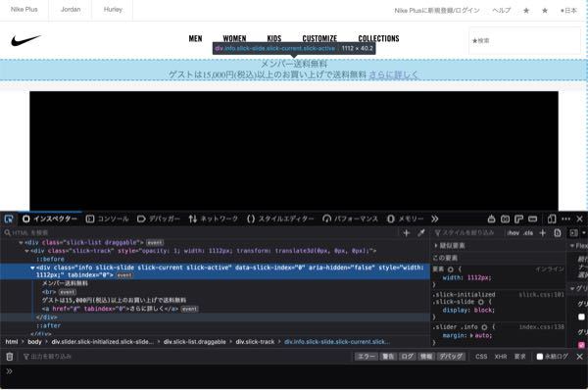This screenshot has height=390, width=588.
Task: Switch to the インスペクター tab
Action: 50,219
